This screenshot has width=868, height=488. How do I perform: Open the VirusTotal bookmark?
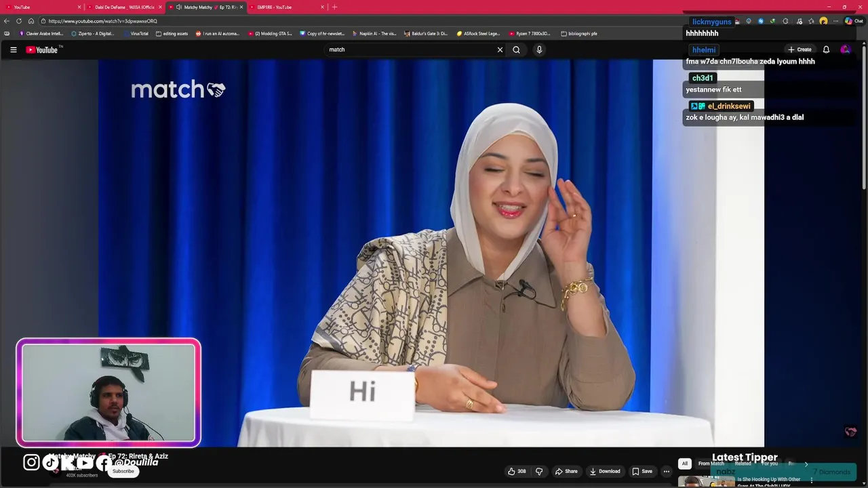(136, 33)
